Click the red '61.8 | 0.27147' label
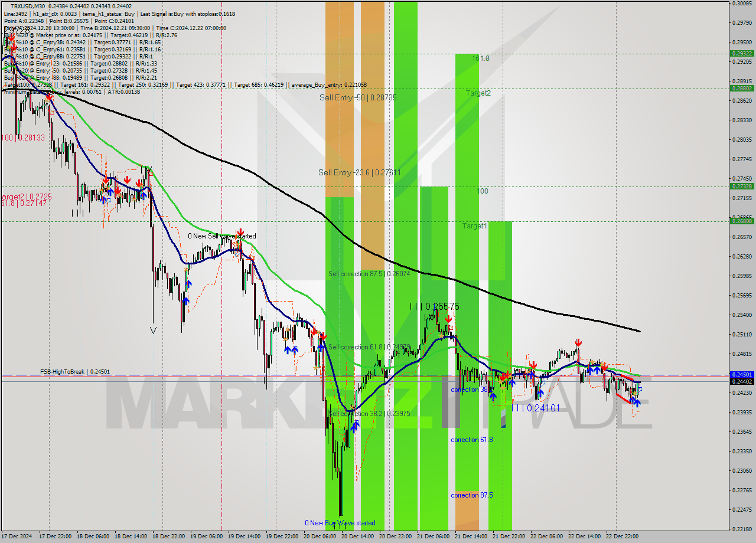 point(24,203)
